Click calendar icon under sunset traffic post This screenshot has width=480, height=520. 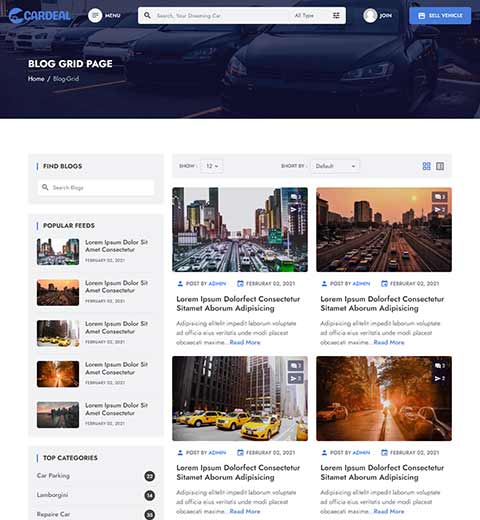pyautogui.click(x=384, y=284)
